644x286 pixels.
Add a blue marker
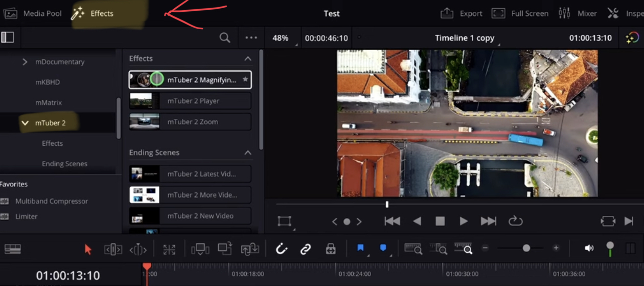(383, 248)
